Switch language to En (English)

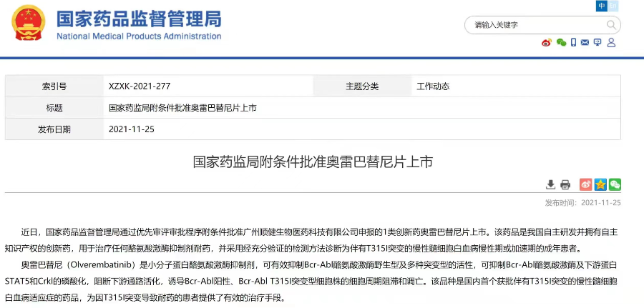615,6
